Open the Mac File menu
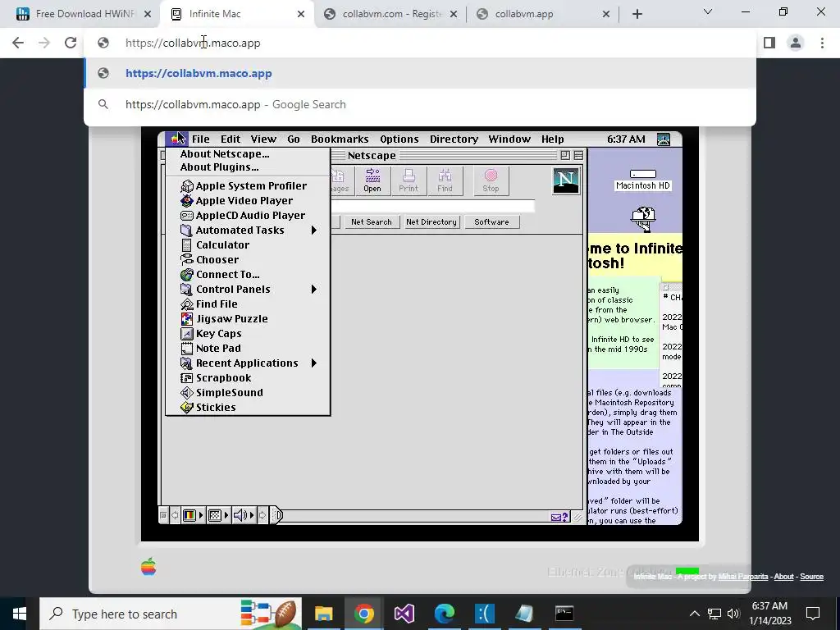 [201, 139]
